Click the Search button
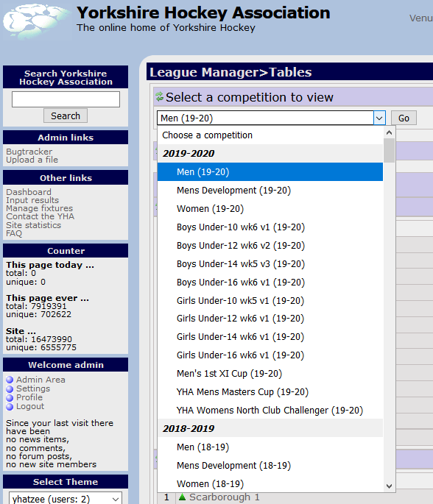Image resolution: width=433 pixels, height=504 pixels. (66, 116)
